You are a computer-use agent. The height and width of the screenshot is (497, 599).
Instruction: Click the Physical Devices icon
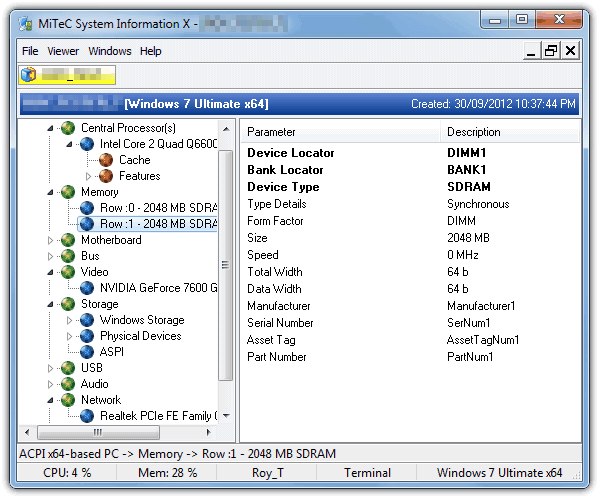(x=87, y=336)
